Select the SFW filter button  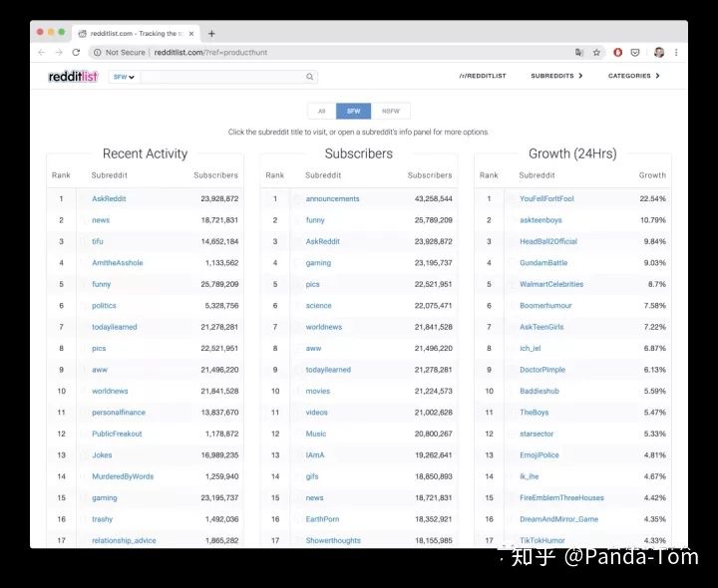[353, 112]
